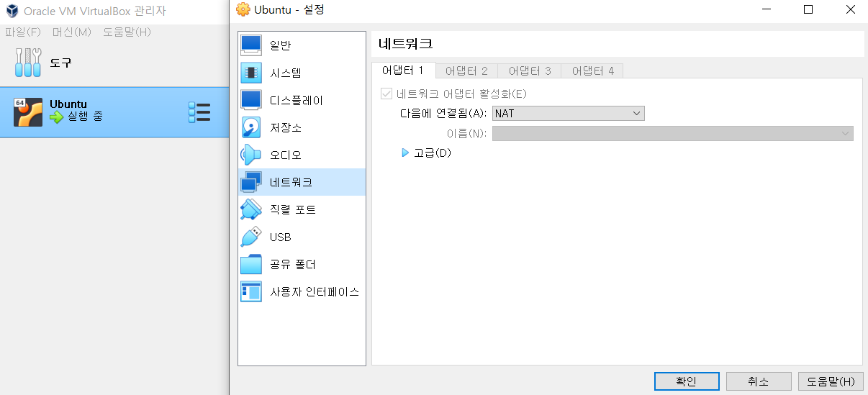Screen dimensions: 868x395
Task: Switch to the 어댑터 3 tab
Action: 529,71
